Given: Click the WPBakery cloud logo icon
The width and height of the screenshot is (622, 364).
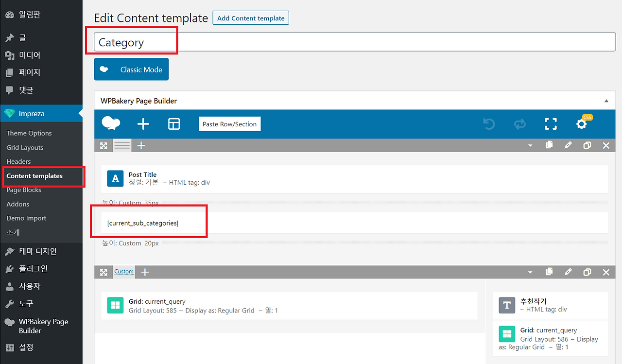Looking at the screenshot, I should coord(111,124).
